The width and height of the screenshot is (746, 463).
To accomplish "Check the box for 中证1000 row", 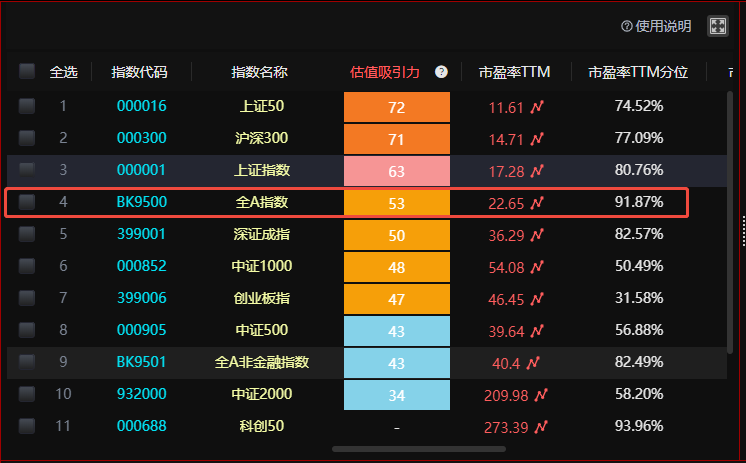I will [27, 266].
